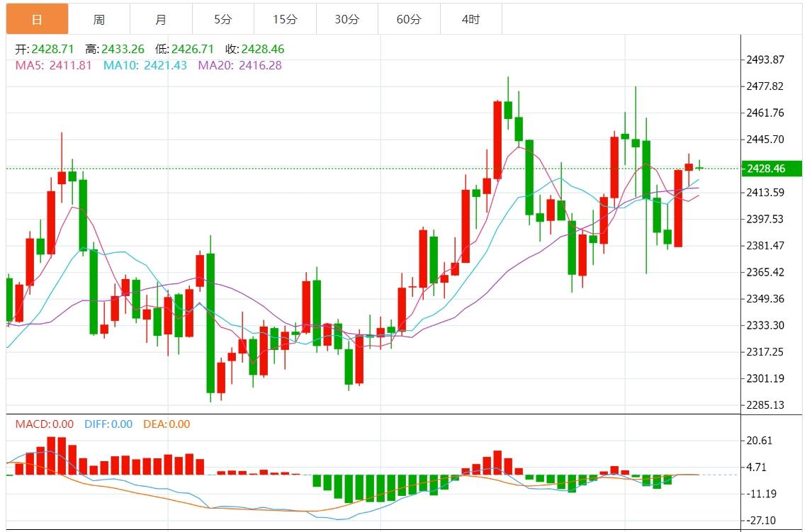Click the MACD value label
Screen dimensions: 812x532
[44, 424]
